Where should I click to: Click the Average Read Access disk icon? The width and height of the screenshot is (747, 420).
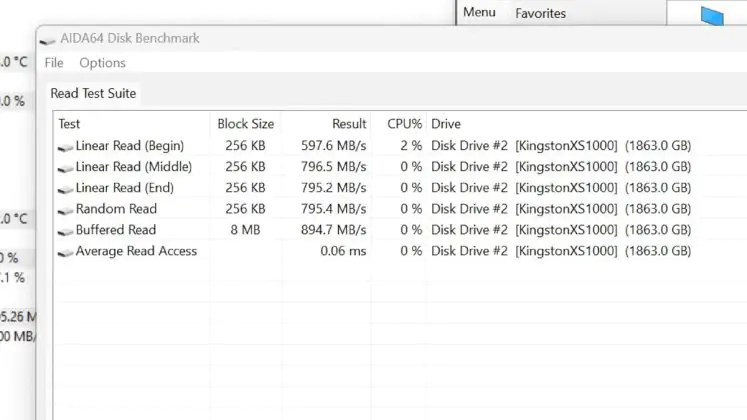coord(65,253)
